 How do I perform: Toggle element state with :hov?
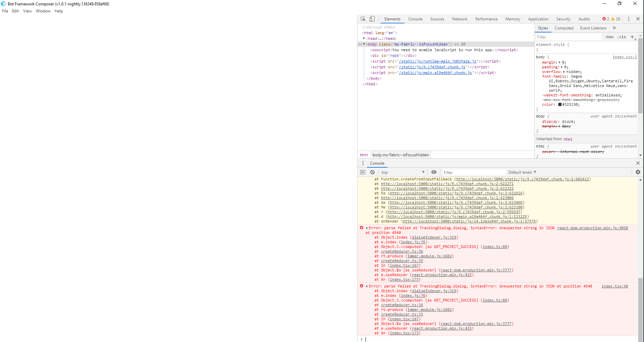tap(609, 37)
